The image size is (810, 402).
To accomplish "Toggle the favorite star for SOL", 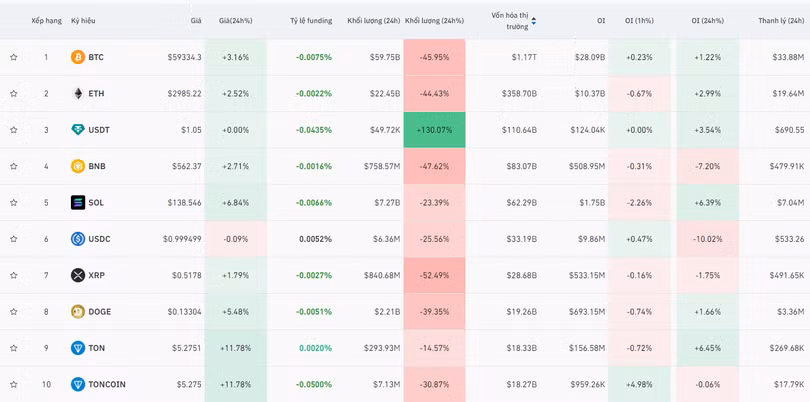I will [14, 202].
